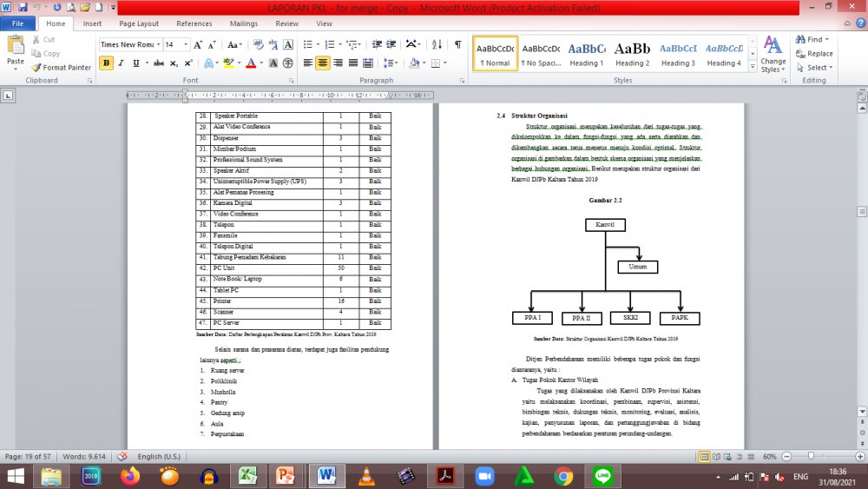Click the Bullets list icon
This screenshot has height=489, width=868.
[308, 44]
